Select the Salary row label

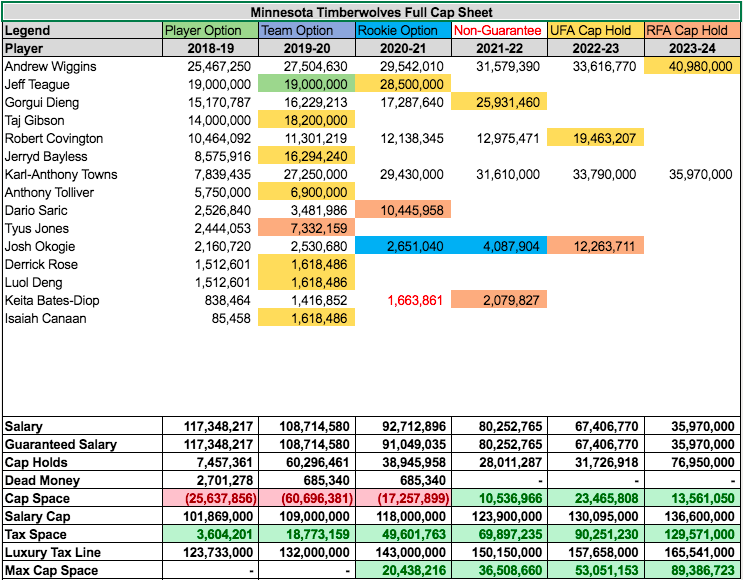82,426
